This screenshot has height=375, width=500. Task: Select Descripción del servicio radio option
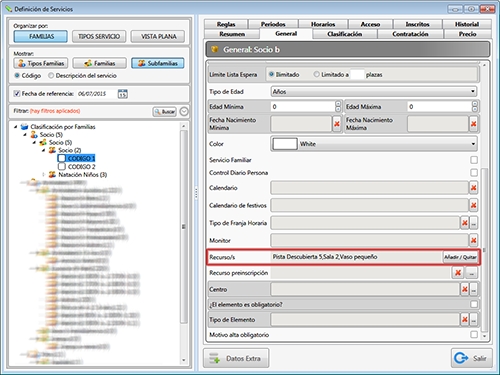coord(51,76)
